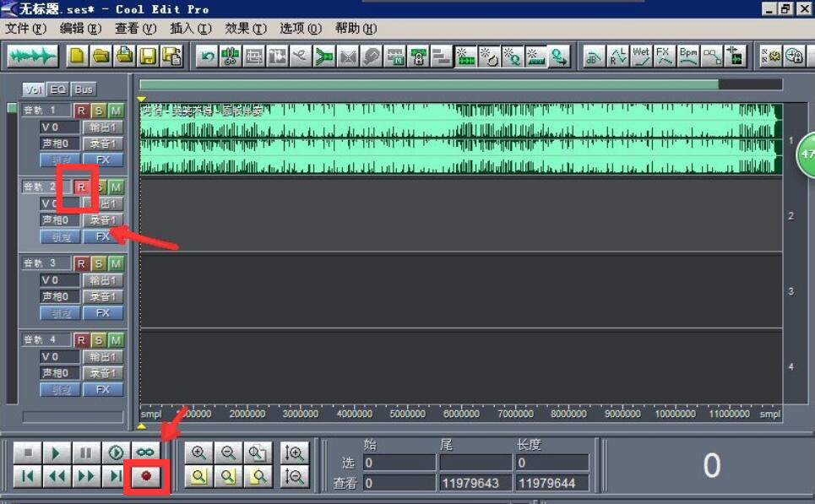This screenshot has width=815, height=504.
Task: Open the 录音1 input selector on track 2
Action: (x=103, y=220)
